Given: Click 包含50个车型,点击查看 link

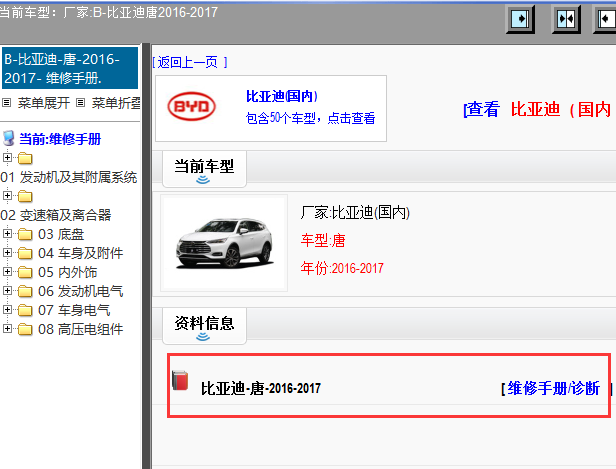Looking at the screenshot, I should tap(310, 118).
